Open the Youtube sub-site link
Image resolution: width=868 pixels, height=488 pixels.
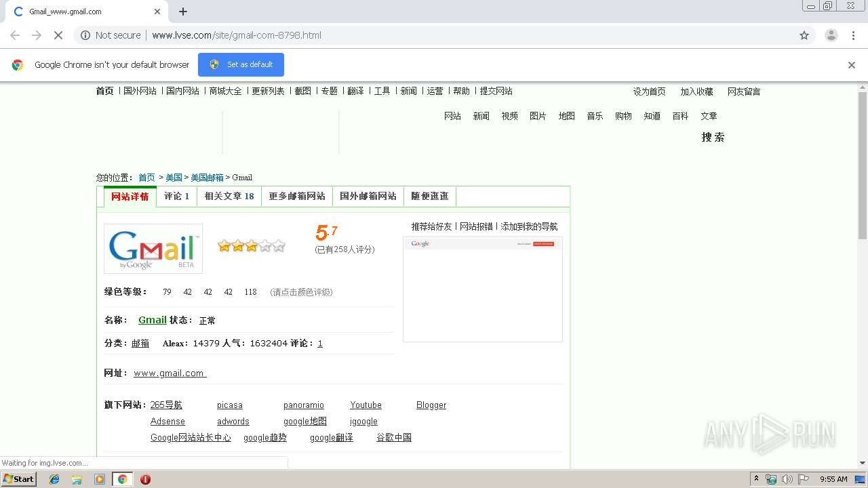(x=366, y=405)
